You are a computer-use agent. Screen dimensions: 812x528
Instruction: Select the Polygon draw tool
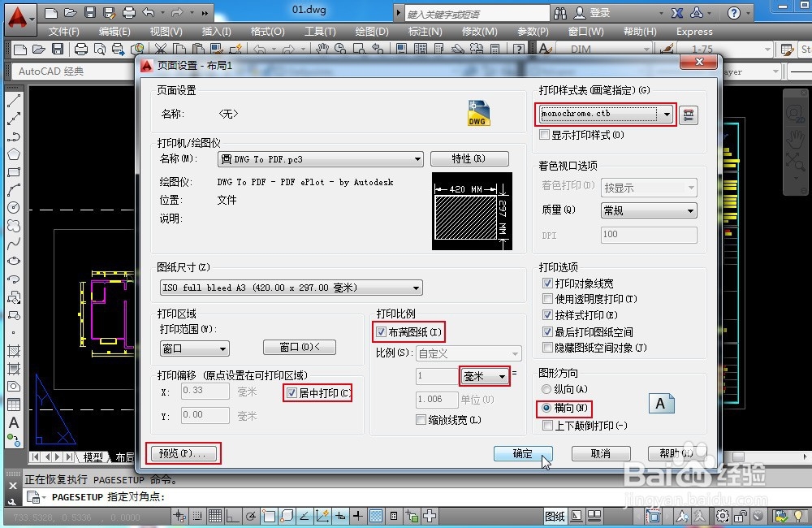(x=14, y=154)
